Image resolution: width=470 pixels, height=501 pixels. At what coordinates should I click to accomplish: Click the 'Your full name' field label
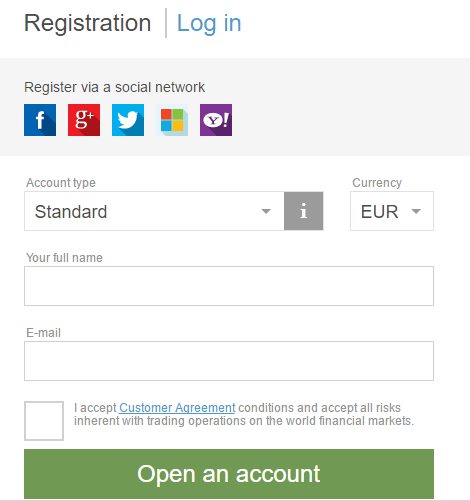(64, 258)
